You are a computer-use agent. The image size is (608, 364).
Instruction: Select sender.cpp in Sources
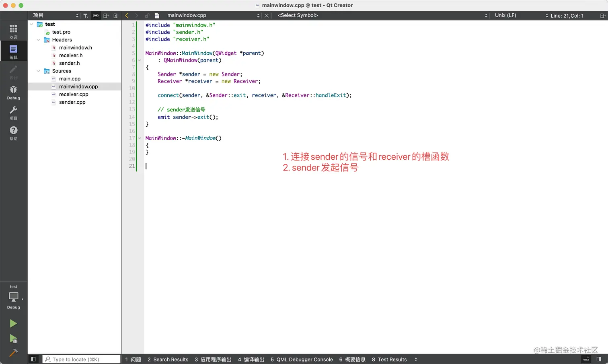(72, 102)
